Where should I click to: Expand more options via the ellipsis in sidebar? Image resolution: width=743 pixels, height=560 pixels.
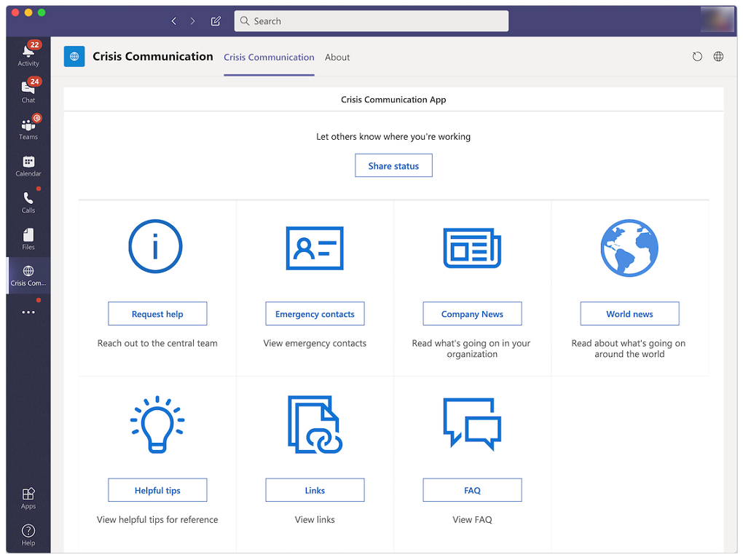tap(28, 312)
